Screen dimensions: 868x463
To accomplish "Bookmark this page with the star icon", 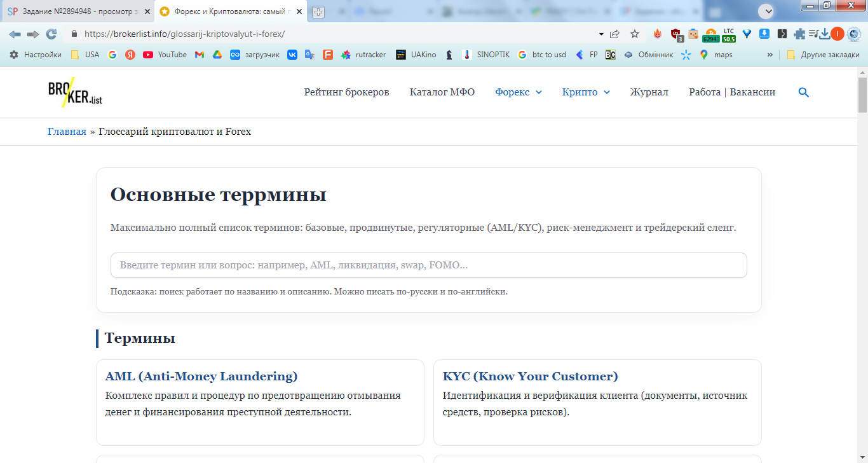I will click(635, 34).
